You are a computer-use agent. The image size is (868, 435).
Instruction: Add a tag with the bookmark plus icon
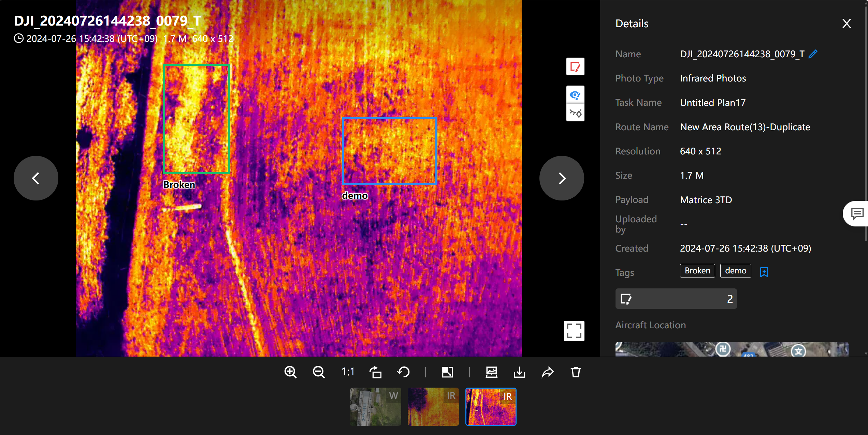(x=764, y=272)
